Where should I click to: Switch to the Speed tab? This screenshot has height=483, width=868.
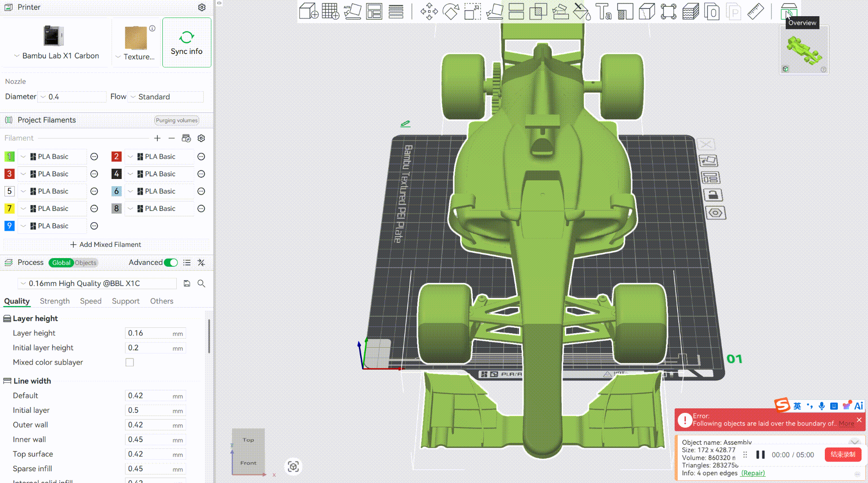(90, 301)
